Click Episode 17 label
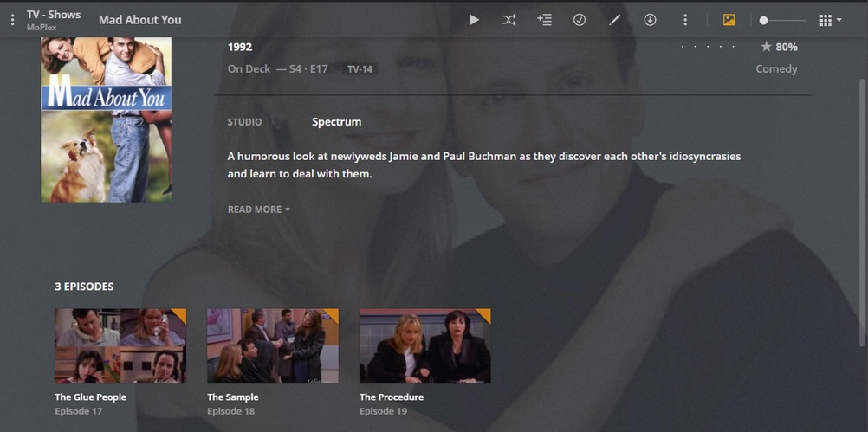 tap(79, 411)
